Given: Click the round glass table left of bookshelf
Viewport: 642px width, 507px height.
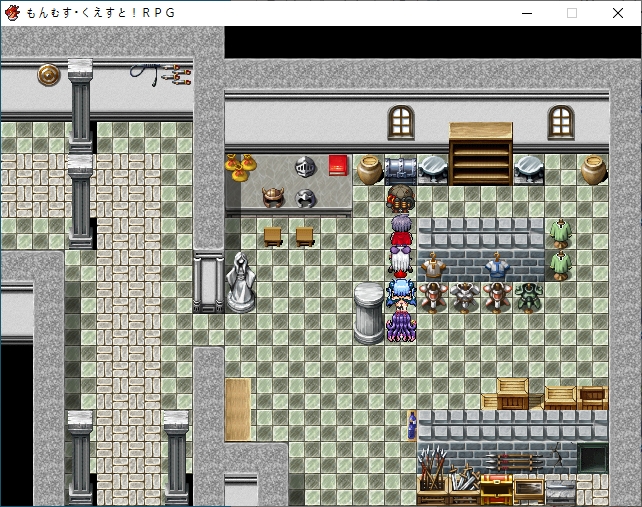Looking at the screenshot, I should click(x=433, y=169).
